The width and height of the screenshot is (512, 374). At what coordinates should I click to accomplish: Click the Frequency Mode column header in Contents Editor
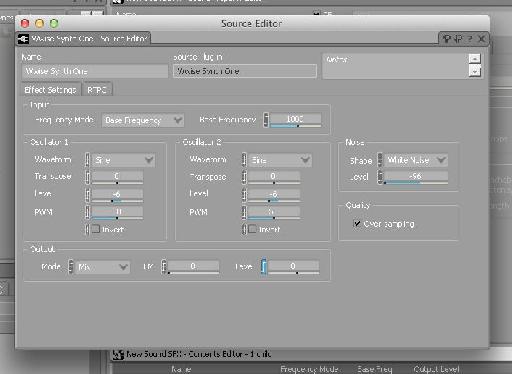tap(310, 369)
